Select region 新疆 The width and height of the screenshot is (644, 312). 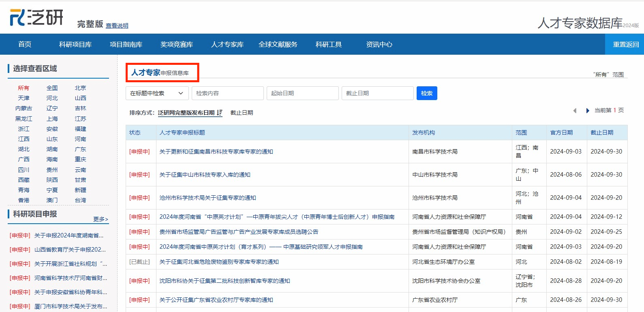[x=80, y=190]
